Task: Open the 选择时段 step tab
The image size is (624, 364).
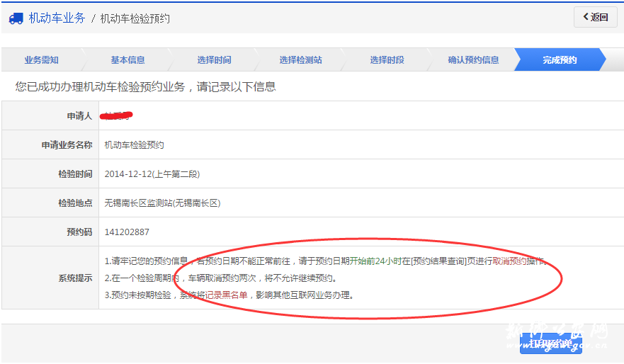Action: point(387,60)
